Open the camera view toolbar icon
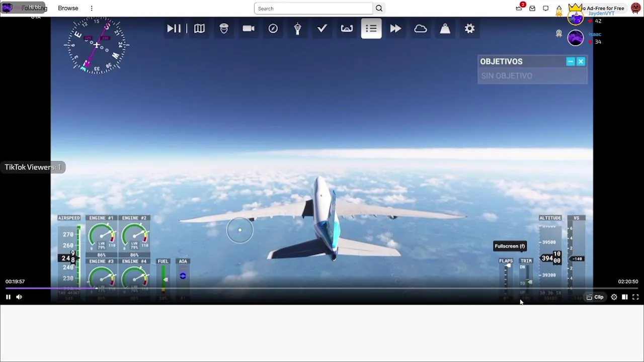Screen dimensions: 644x362 [x=249, y=29]
